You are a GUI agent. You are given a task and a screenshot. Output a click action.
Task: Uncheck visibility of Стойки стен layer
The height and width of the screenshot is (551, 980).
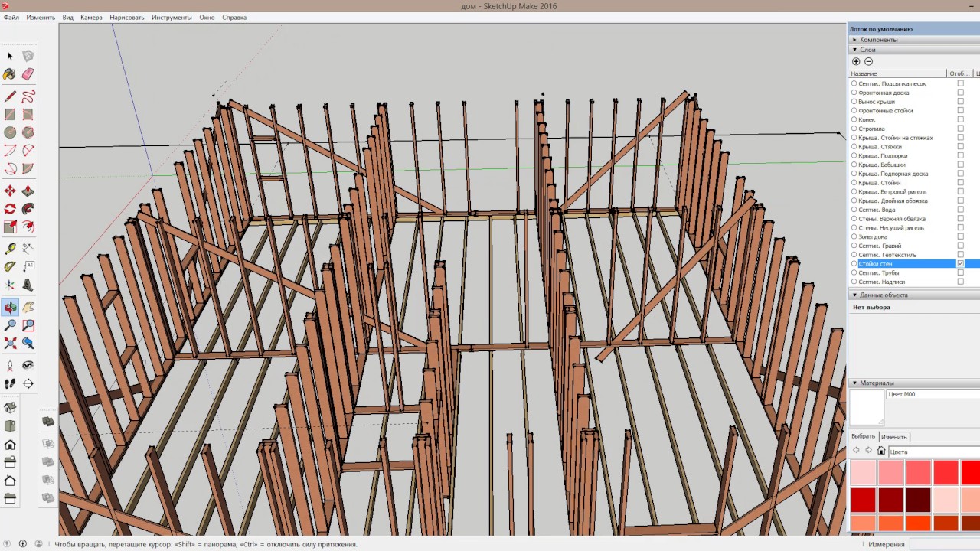961,263
